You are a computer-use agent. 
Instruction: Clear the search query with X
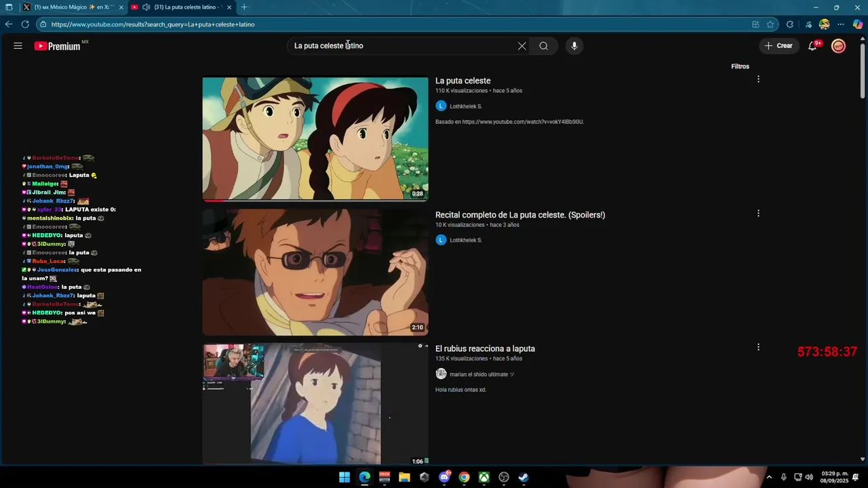coord(521,46)
